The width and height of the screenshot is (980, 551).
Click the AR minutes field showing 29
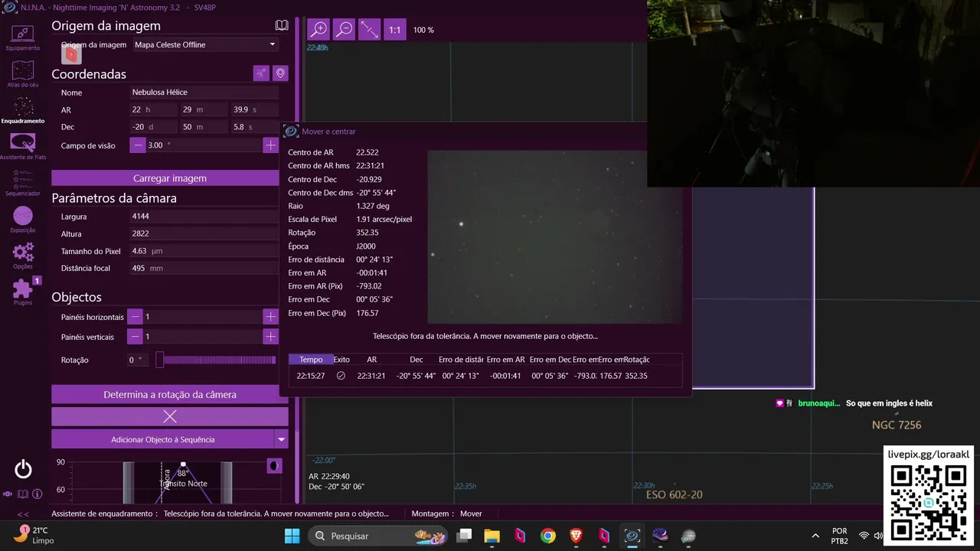[x=204, y=109]
